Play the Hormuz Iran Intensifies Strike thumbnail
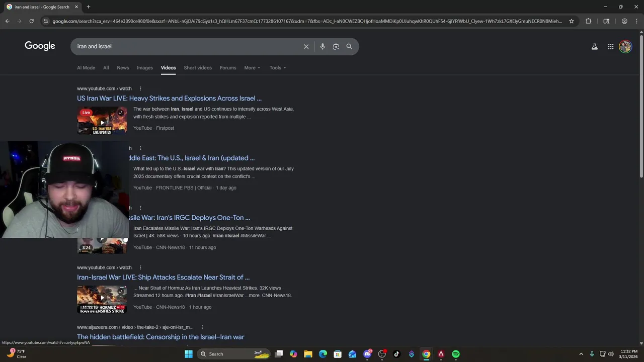 click(102, 300)
